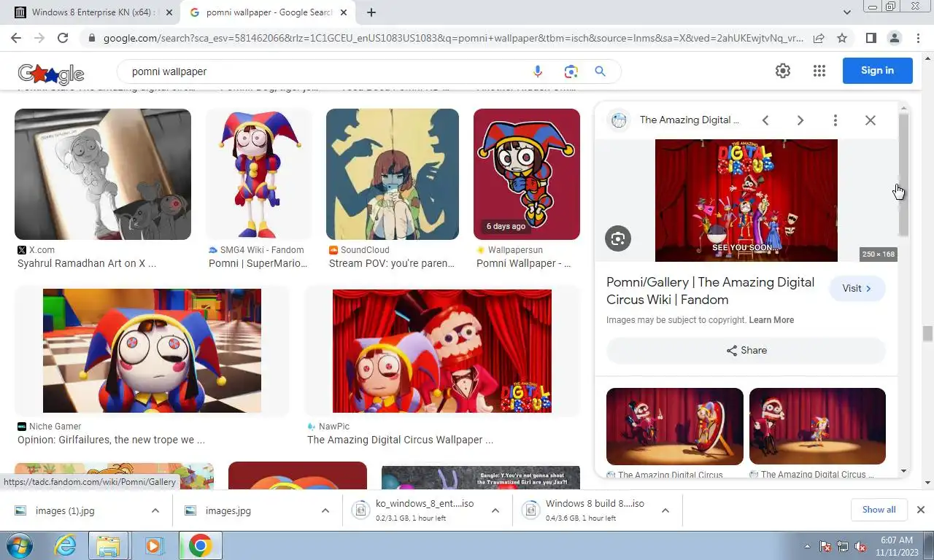Image resolution: width=934 pixels, height=560 pixels.
Task: Submit search with magnifier icon
Action: point(600,71)
